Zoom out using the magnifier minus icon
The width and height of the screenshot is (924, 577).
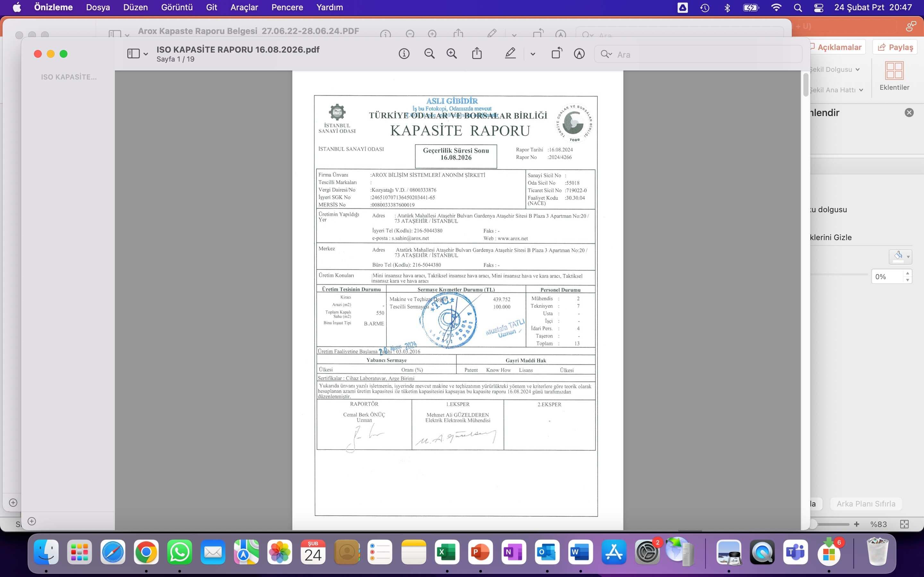click(429, 54)
